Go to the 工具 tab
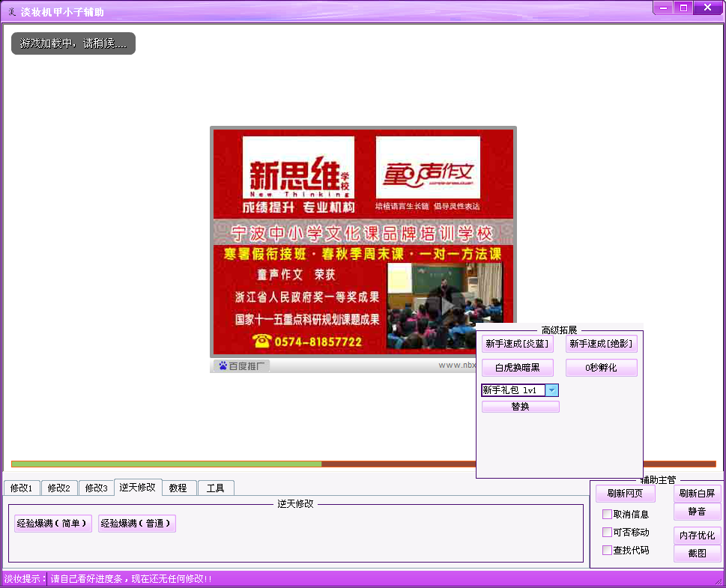The width and height of the screenshot is (726, 588). point(216,488)
